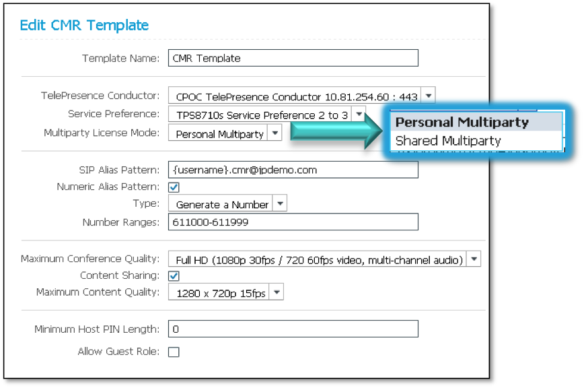Click the Minimum Host PIN Length field
Image resolution: width=588 pixels, height=388 pixels.
[x=293, y=329]
